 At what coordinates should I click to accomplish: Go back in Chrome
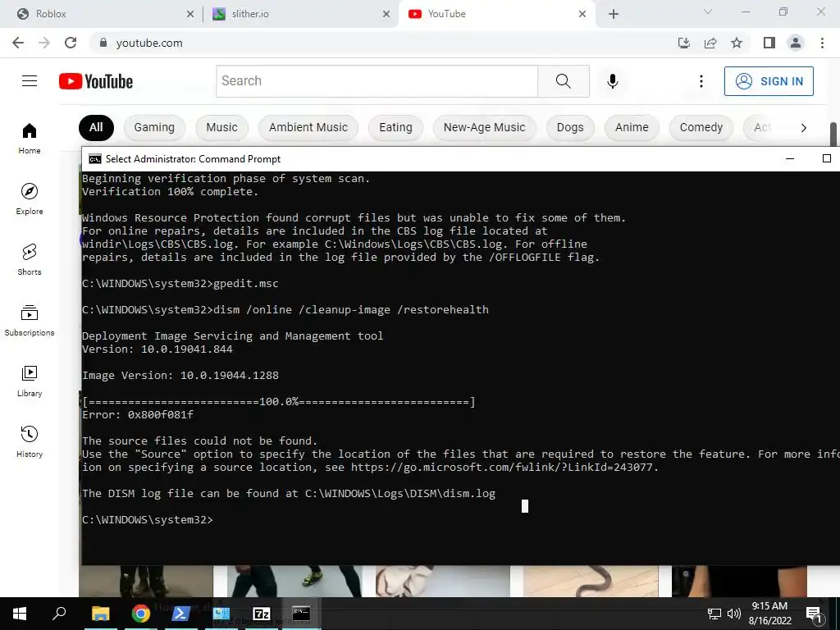18,43
